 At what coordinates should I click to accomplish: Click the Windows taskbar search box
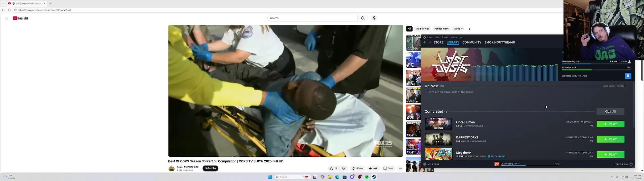(x=292, y=177)
